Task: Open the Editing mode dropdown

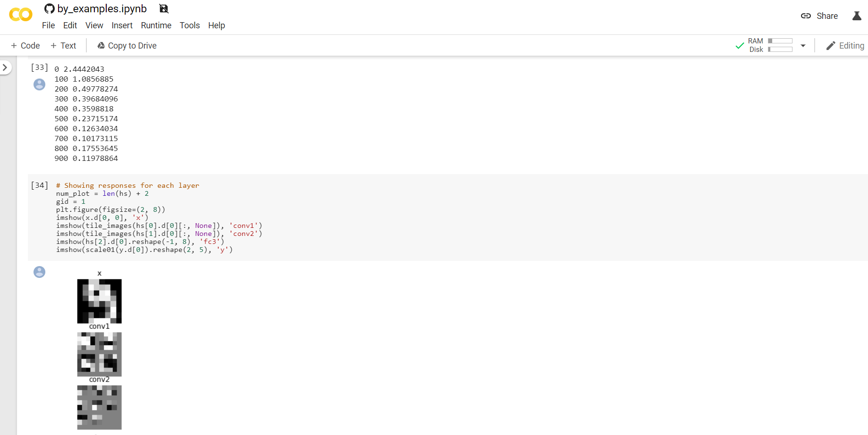Action: (845, 46)
